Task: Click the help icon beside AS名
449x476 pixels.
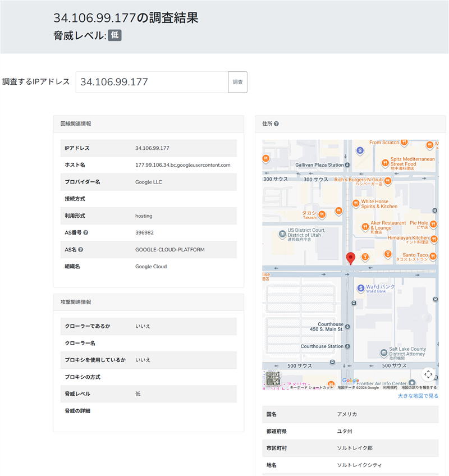Action: [x=81, y=249]
